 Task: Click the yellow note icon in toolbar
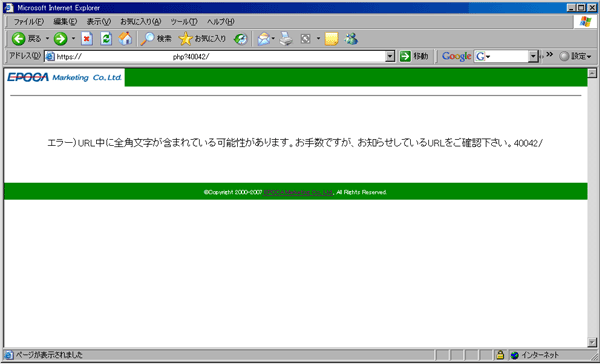(x=331, y=39)
